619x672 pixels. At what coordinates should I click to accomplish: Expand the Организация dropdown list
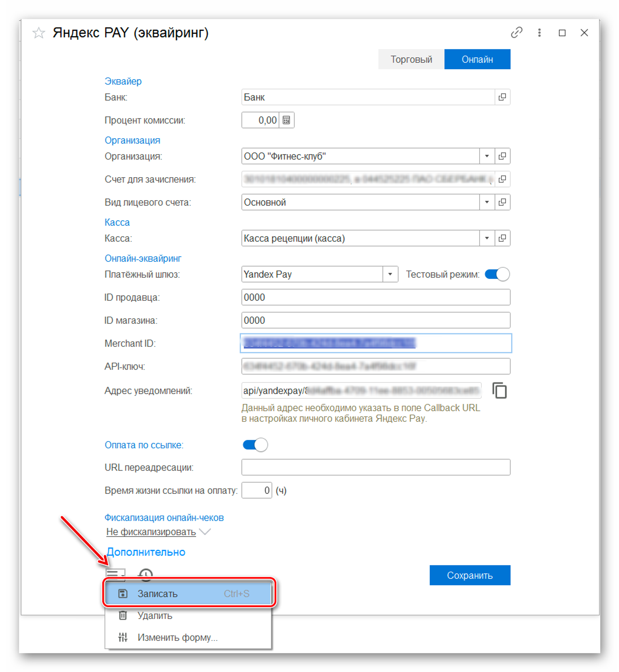click(487, 156)
